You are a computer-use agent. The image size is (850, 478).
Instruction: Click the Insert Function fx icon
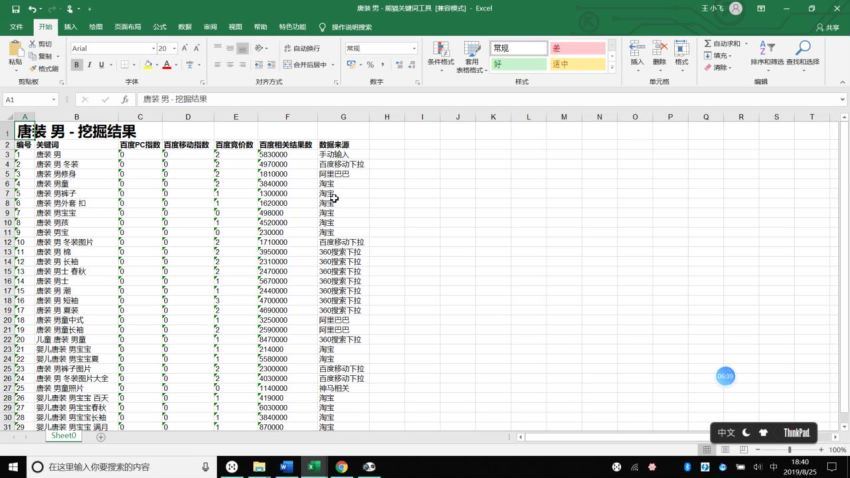125,99
